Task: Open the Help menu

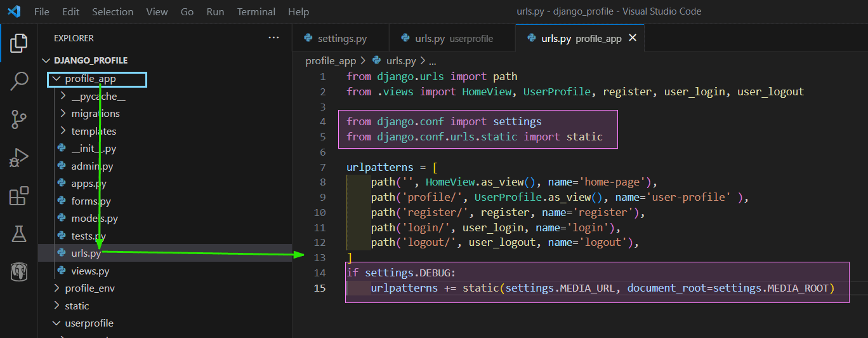Action: 298,11
